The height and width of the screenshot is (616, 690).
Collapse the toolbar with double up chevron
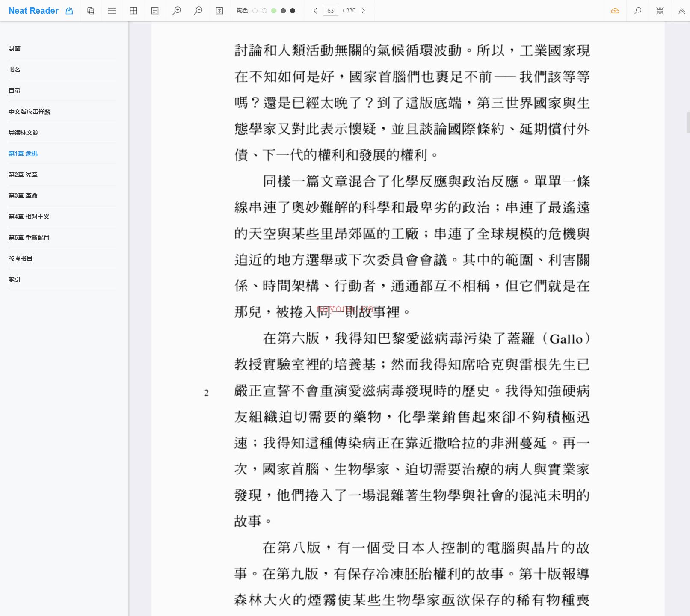[682, 11]
